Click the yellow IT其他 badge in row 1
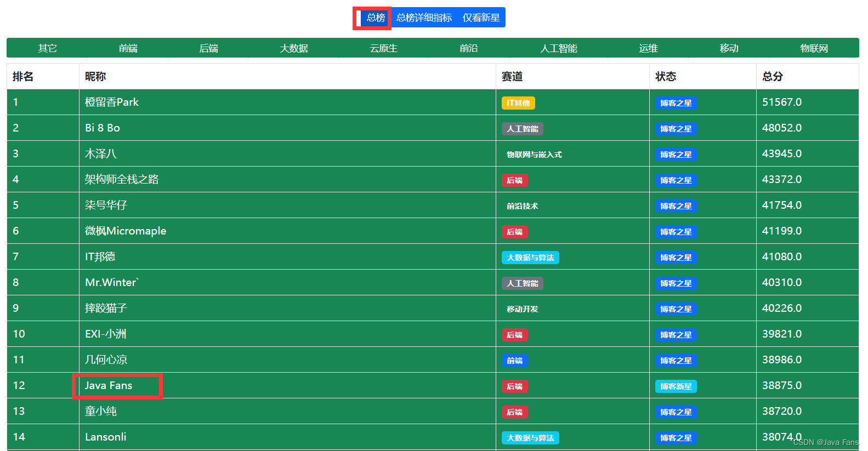868x451 pixels. (518, 103)
